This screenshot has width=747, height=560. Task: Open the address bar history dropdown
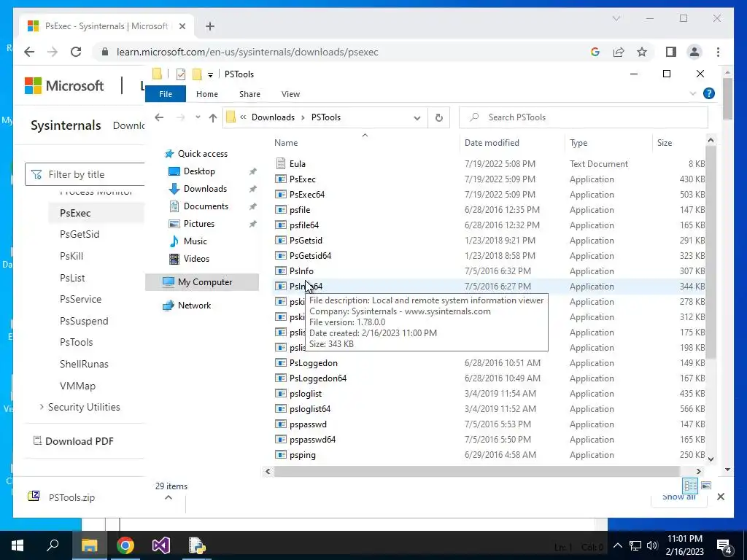(417, 118)
